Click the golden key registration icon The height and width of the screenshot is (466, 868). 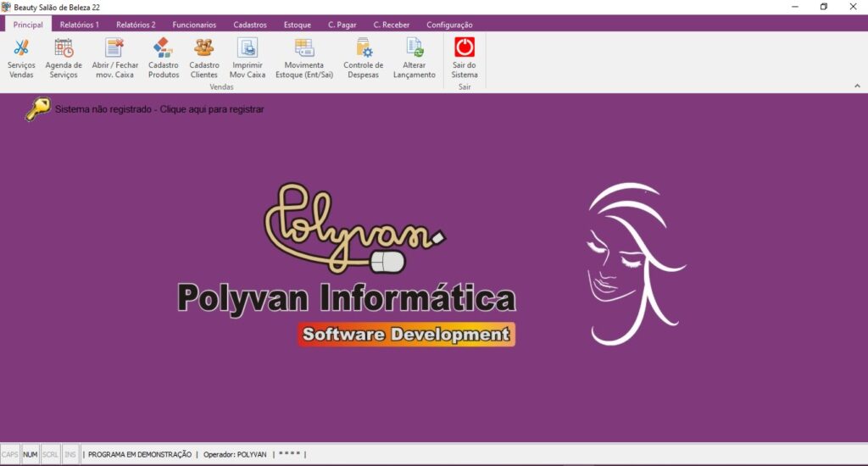37,109
